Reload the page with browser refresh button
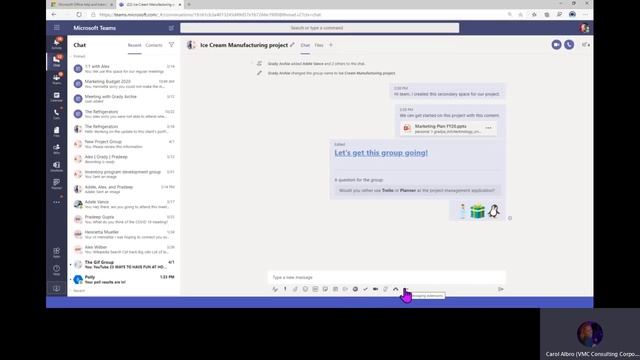Screen dimensions: 640x360 pos(79,14)
